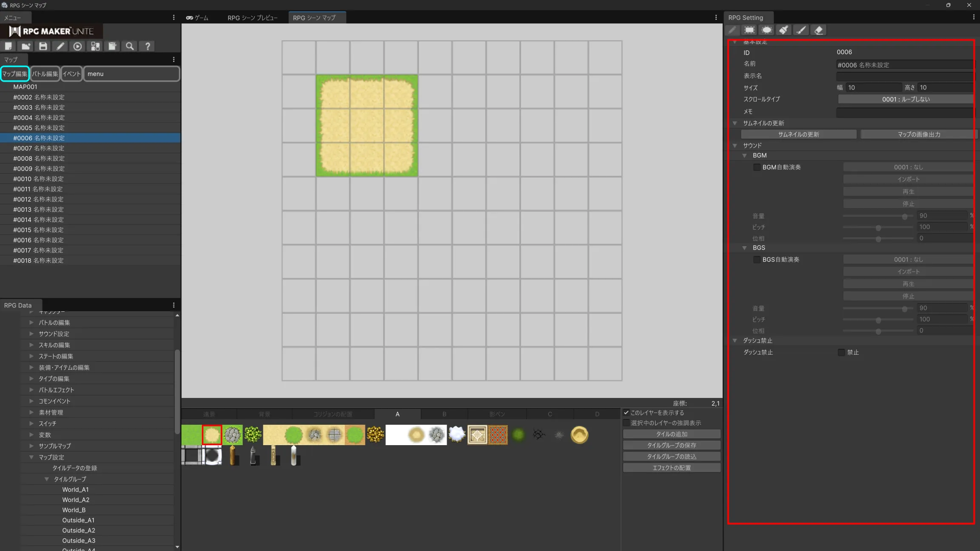
Task: Select layer tab B
Action: click(444, 414)
